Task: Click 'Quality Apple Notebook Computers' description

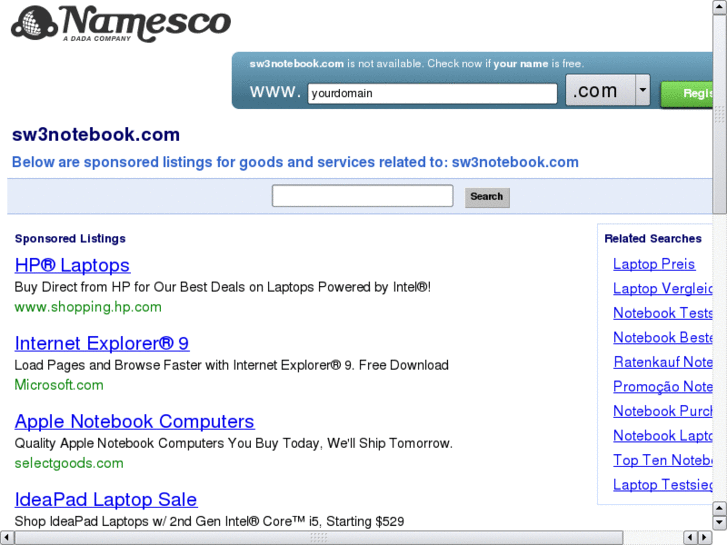Action: (233, 443)
